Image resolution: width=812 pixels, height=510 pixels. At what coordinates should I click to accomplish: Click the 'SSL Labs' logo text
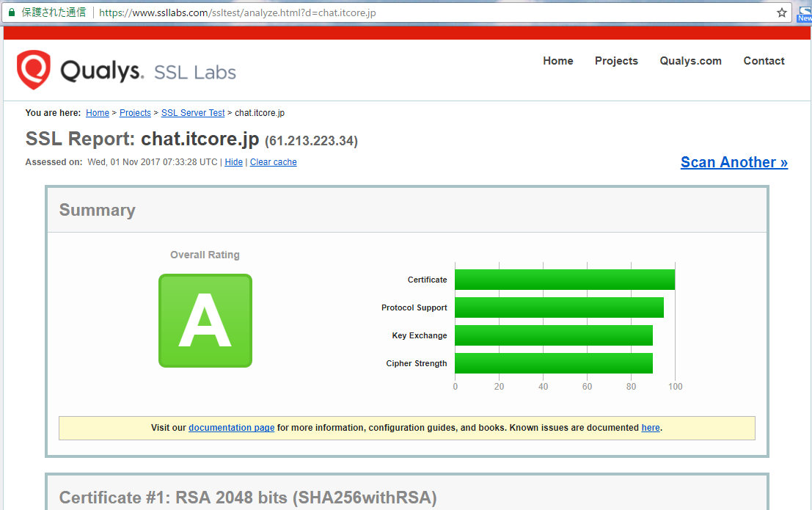pos(194,73)
